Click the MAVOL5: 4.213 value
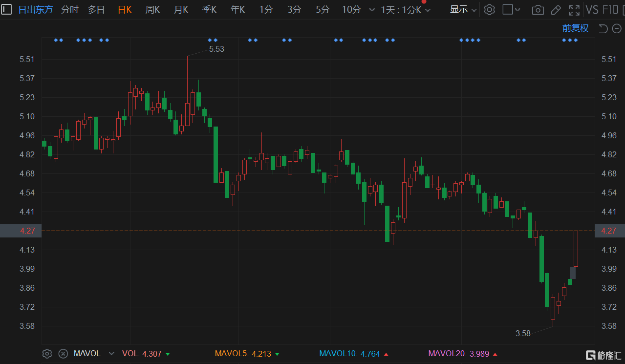This screenshot has height=364, width=625. point(248,354)
